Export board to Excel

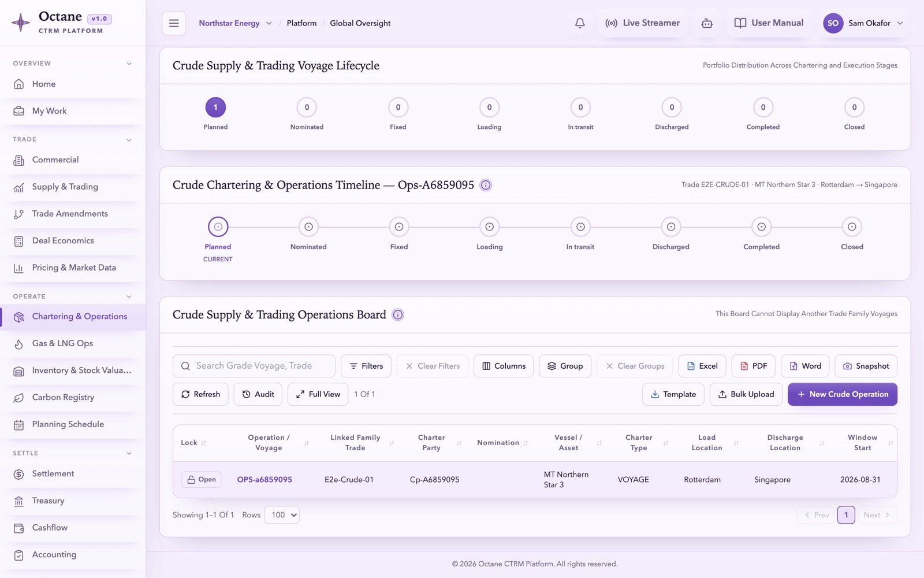[x=702, y=366]
